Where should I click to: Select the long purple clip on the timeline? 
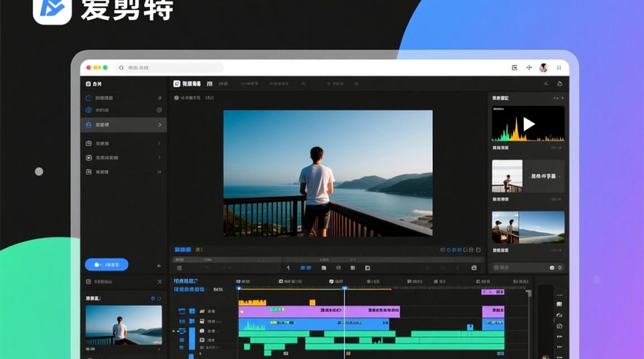(319, 312)
